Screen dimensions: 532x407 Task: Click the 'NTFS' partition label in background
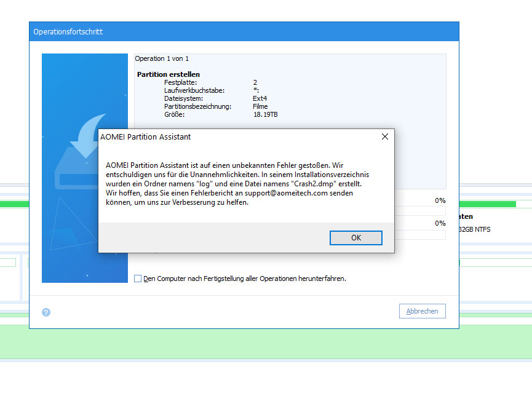coord(482,229)
